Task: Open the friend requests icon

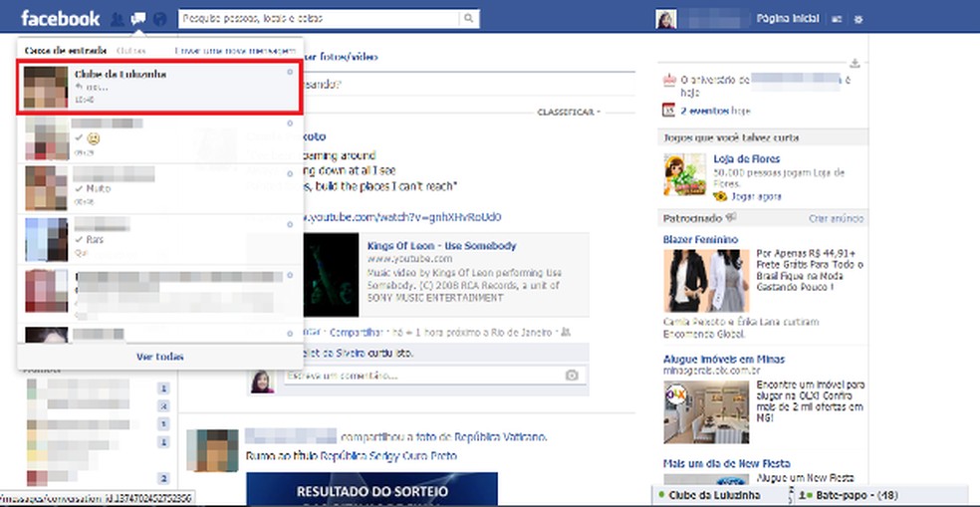Action: click(x=117, y=19)
